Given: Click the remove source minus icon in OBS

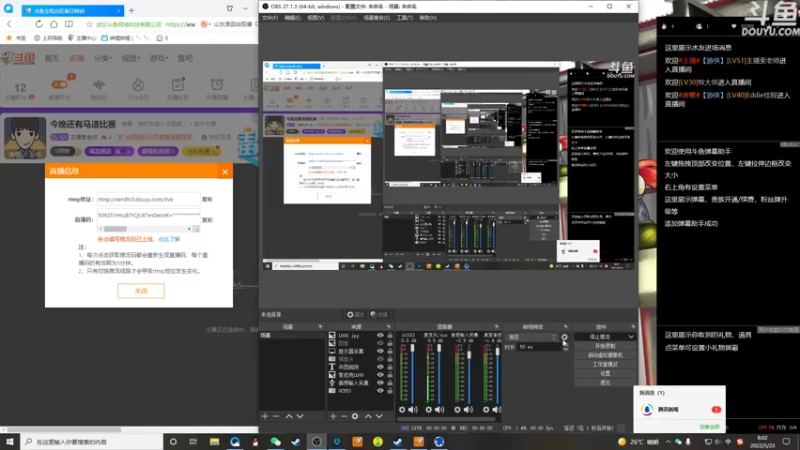Looking at the screenshot, I should point(344,416).
